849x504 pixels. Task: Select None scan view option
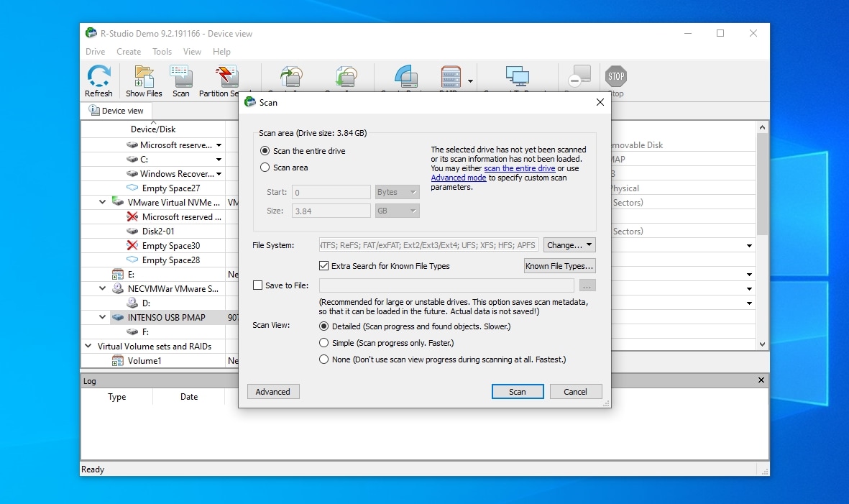[x=323, y=359]
